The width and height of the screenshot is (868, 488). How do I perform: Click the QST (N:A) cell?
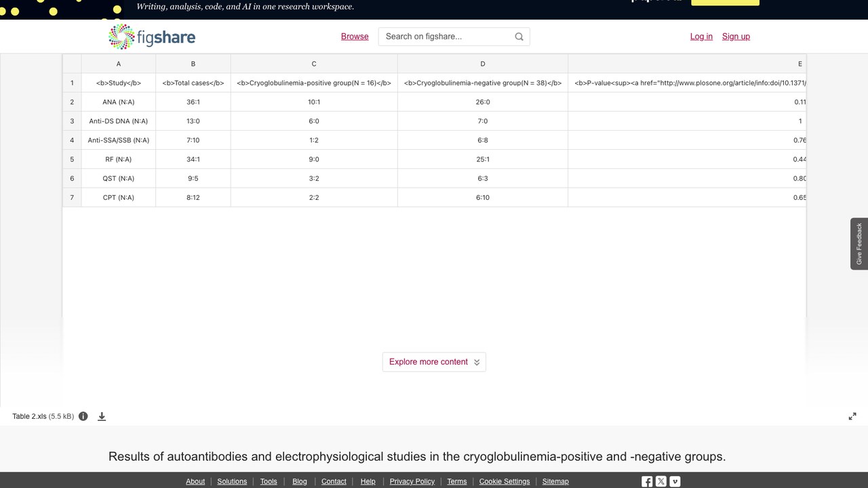119,178
